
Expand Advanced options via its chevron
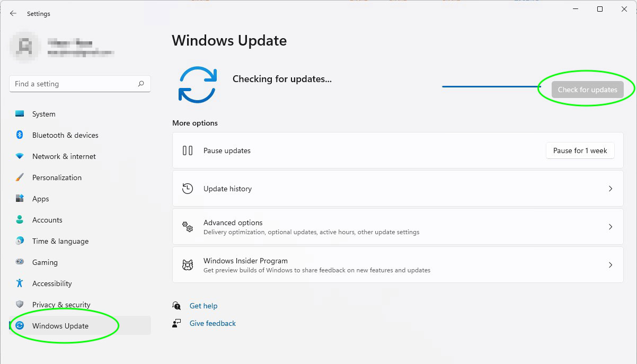pyautogui.click(x=611, y=227)
